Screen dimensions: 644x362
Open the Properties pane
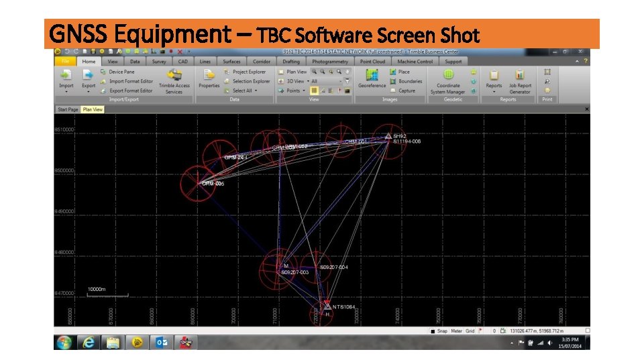tap(209, 79)
